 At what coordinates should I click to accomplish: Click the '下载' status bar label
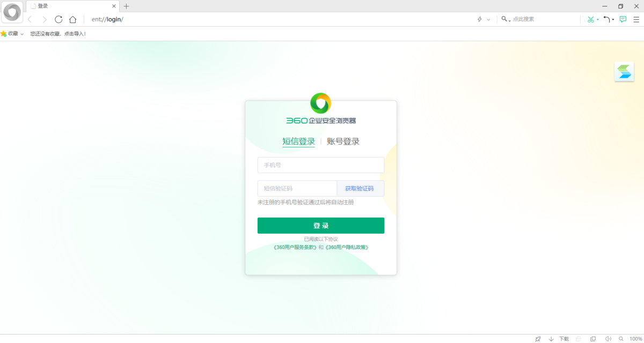tap(564, 339)
